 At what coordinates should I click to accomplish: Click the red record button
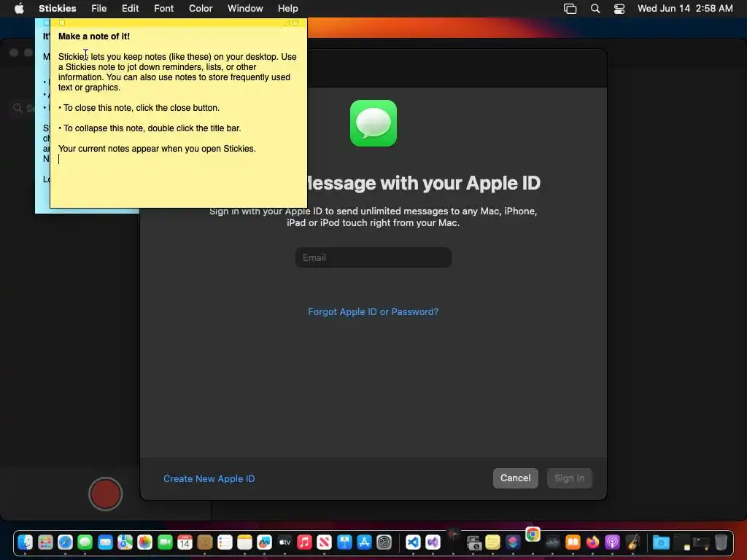(x=105, y=494)
